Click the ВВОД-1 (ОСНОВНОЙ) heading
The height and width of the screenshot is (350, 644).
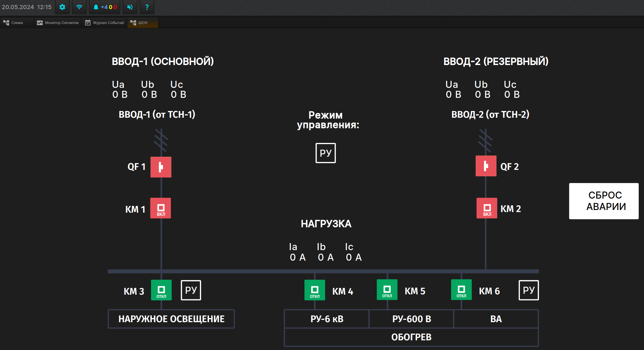coord(163,62)
